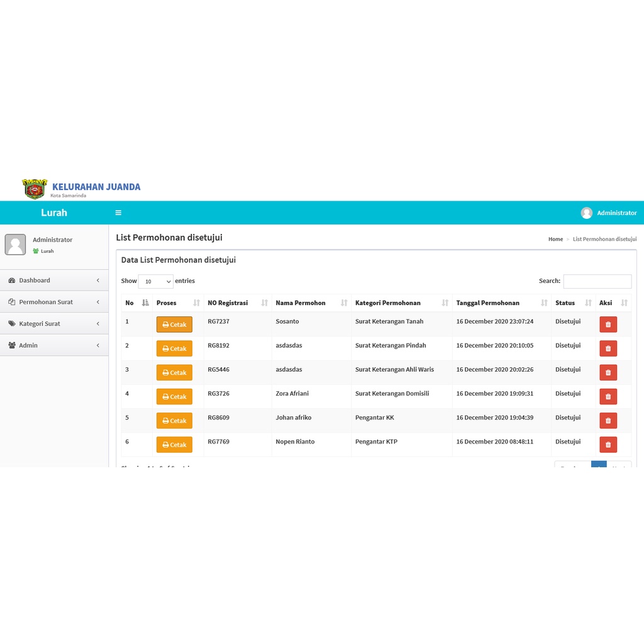The image size is (644, 644).
Task: Click date 16 December 2020 08:48:11
Action: tap(494, 441)
